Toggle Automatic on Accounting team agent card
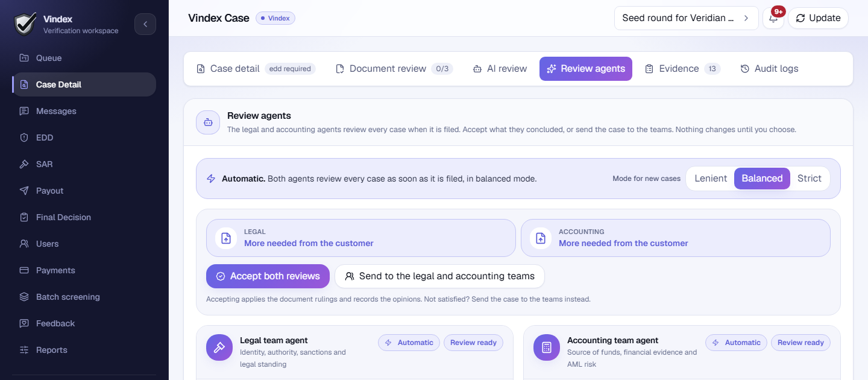Viewport: 868px width, 380px height. click(x=736, y=343)
